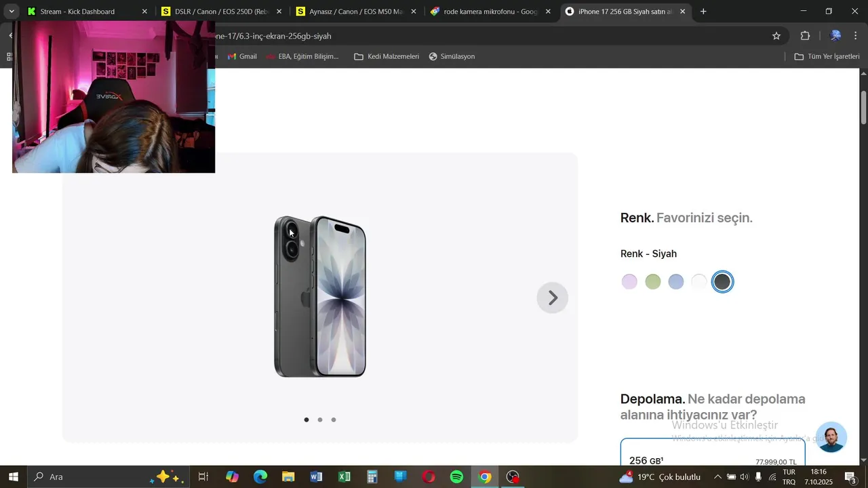Open Opera browser from taskbar
The image size is (868, 488).
coord(429,477)
